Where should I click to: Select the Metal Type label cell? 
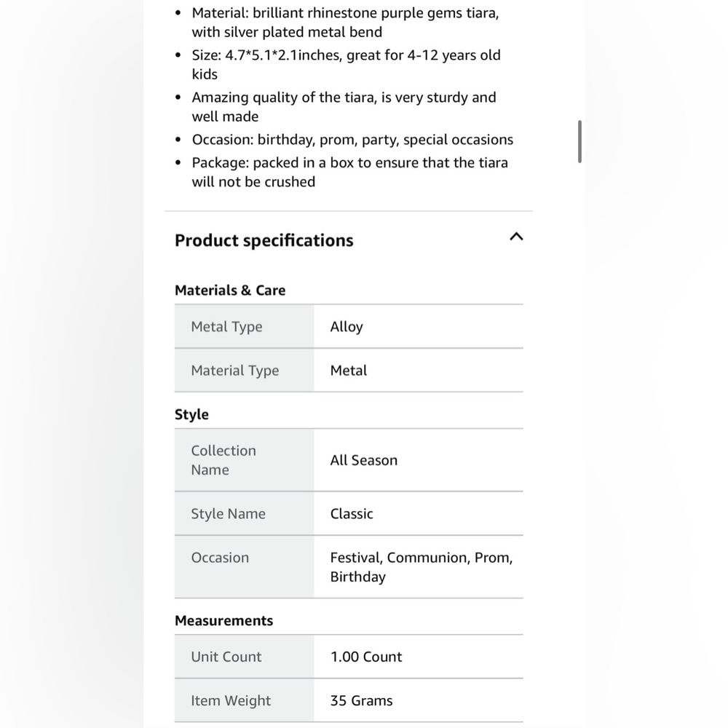[x=244, y=326]
